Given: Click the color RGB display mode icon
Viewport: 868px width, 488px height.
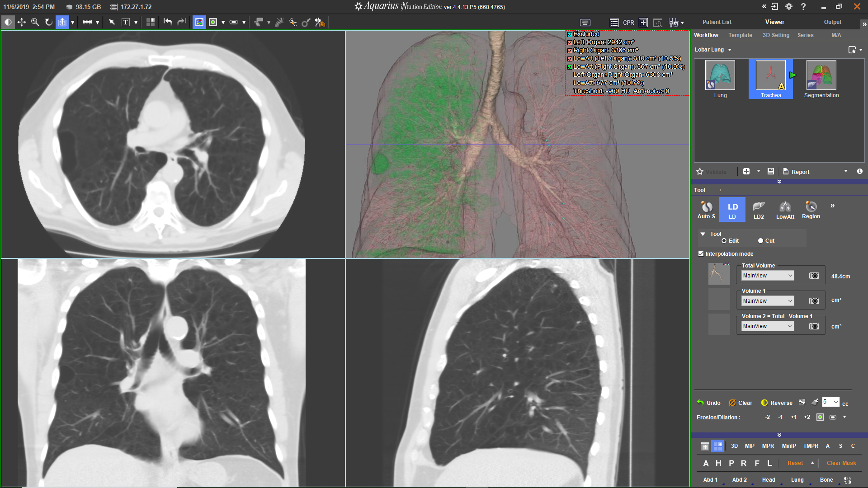Looking at the screenshot, I should click(x=199, y=22).
